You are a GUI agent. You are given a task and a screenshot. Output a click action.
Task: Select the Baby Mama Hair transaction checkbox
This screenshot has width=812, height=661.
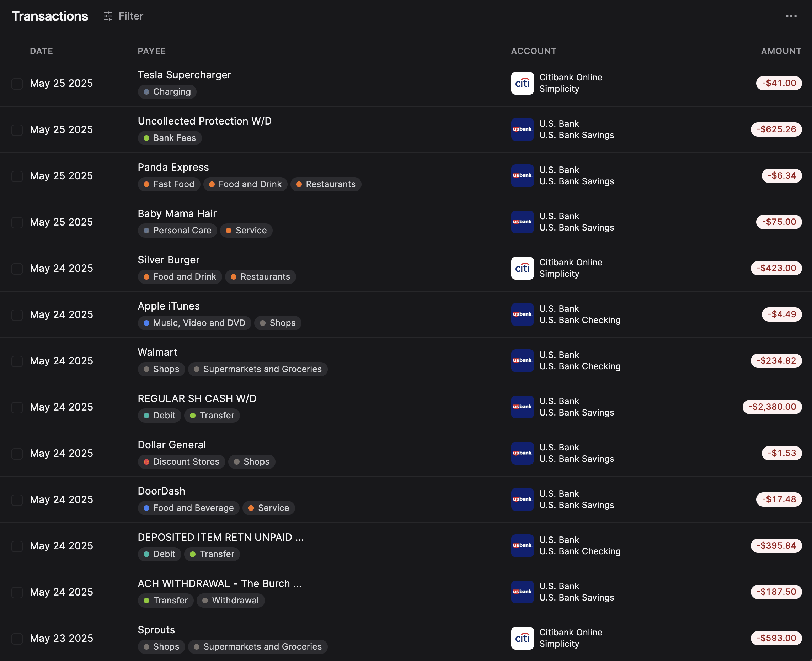tap(17, 222)
